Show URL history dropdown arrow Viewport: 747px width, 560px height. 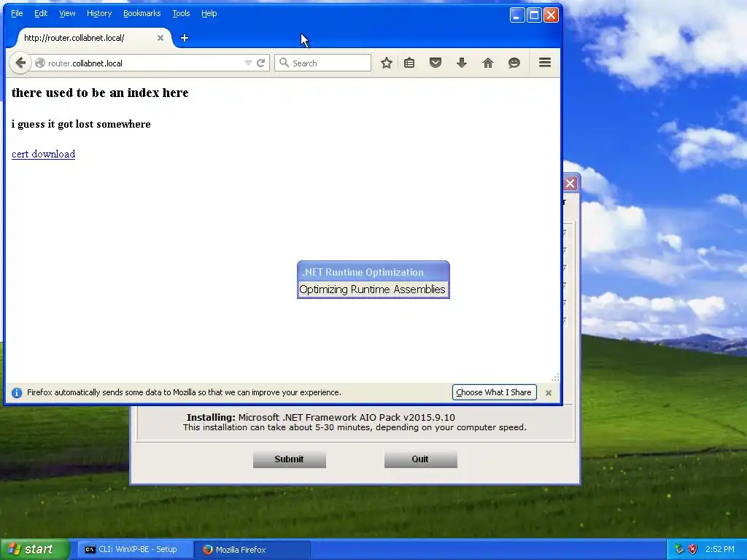pyautogui.click(x=248, y=63)
